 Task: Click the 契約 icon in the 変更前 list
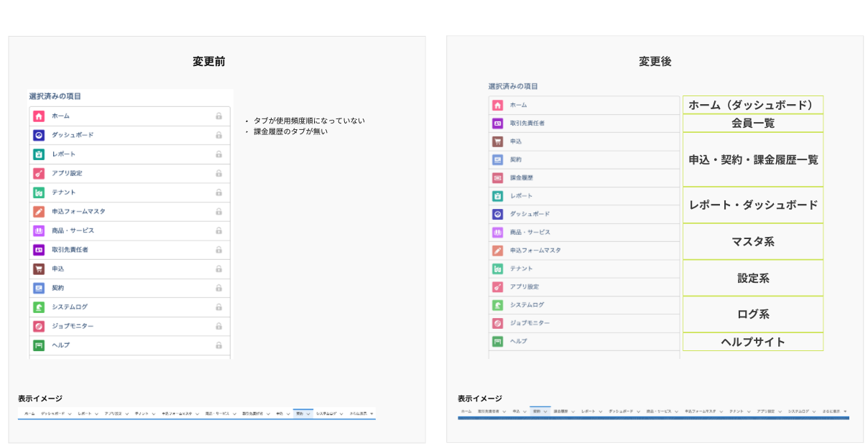coord(39,288)
